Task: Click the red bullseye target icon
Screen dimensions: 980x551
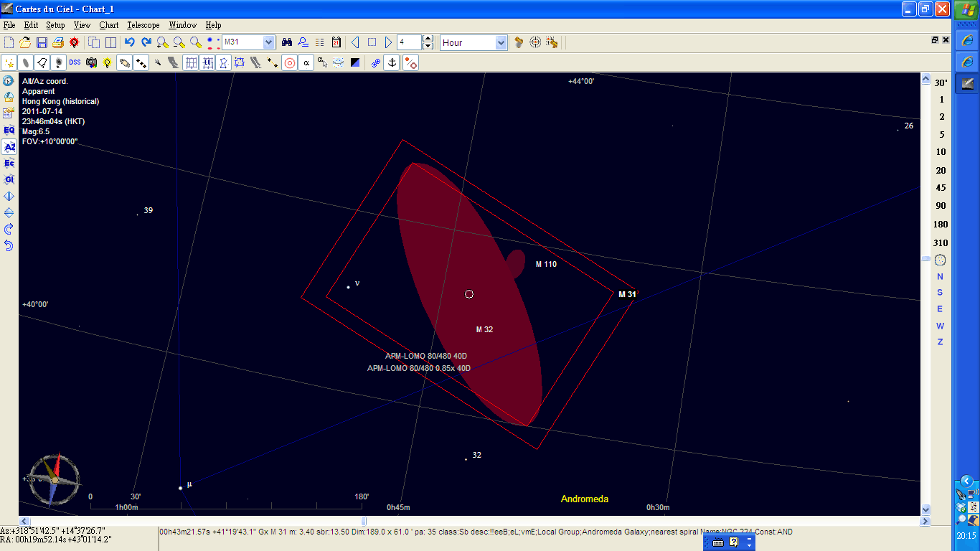Action: tap(289, 63)
